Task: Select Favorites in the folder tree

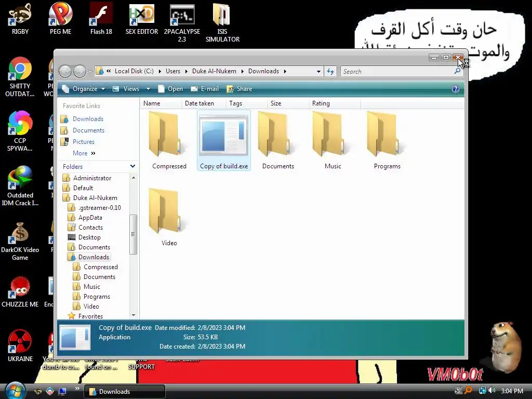Action: tap(90, 316)
